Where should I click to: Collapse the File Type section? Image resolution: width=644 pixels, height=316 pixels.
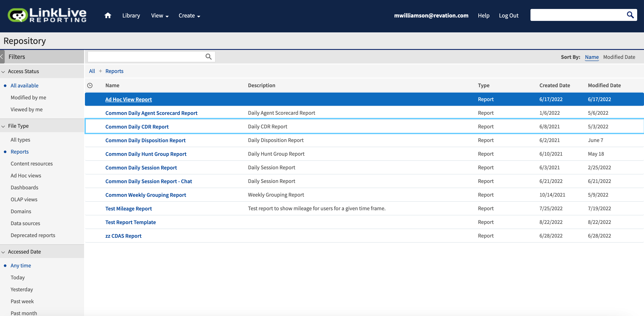(3, 126)
